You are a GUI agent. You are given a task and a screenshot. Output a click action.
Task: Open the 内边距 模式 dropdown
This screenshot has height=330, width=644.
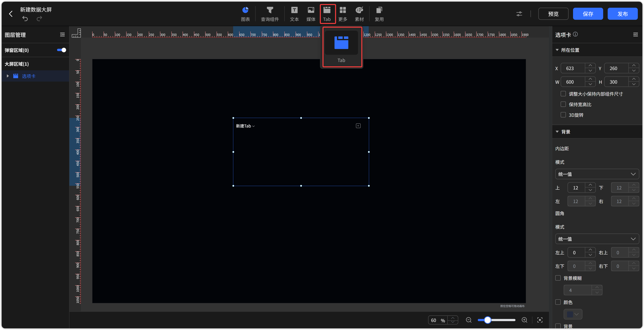coord(597,174)
